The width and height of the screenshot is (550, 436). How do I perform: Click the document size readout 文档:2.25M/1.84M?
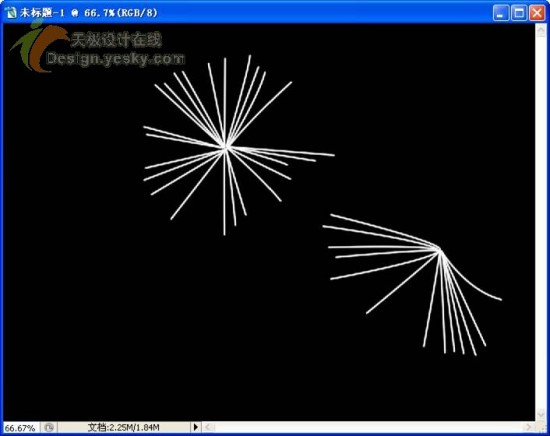(123, 428)
